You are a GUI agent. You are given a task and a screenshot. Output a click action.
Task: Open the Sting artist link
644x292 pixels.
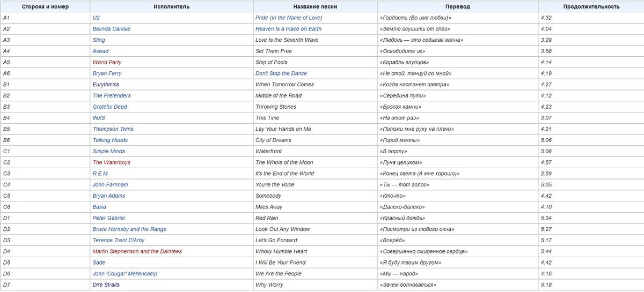[99, 40]
